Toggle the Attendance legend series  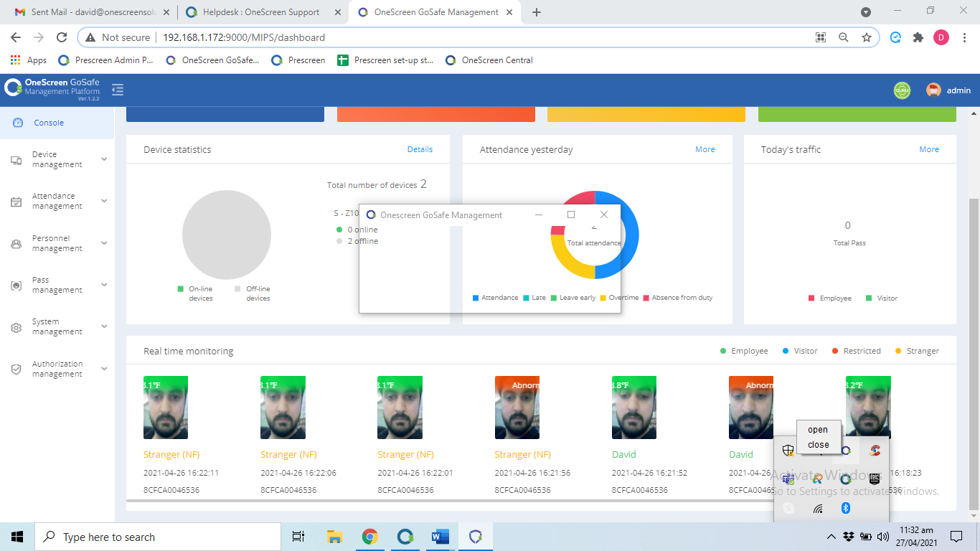point(495,298)
